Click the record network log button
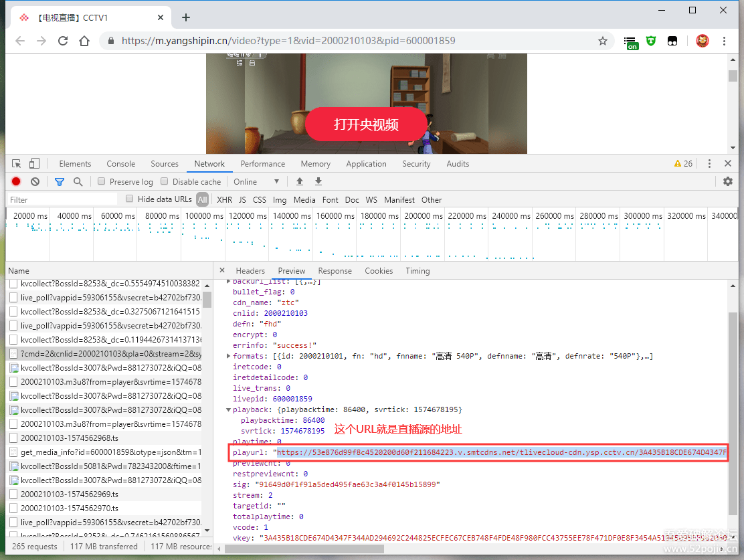The image size is (744, 560). click(16, 181)
